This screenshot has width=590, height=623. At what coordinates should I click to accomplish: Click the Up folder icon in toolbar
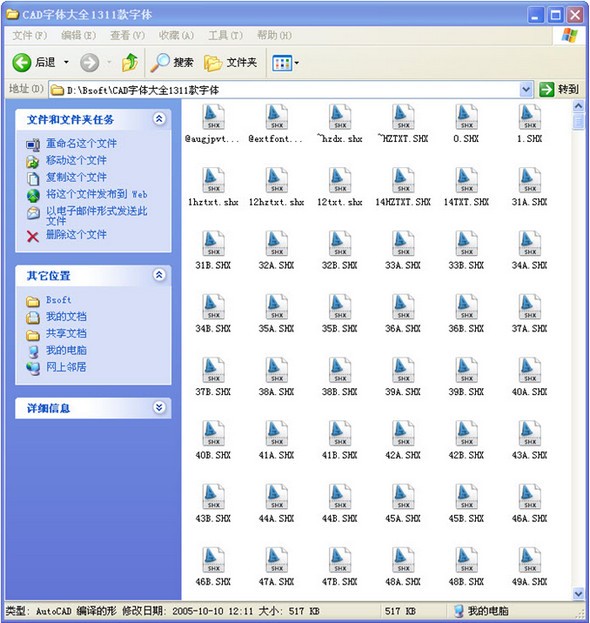coord(130,62)
